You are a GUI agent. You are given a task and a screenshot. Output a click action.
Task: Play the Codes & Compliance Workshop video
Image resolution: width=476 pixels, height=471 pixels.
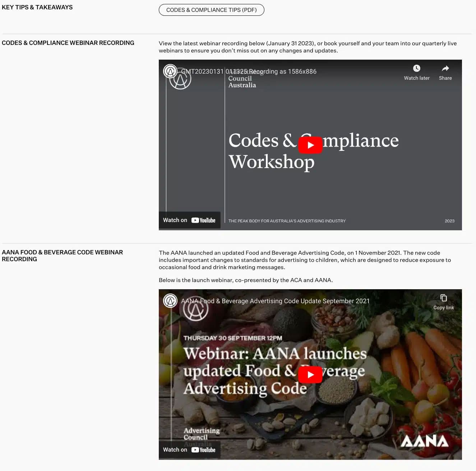pos(310,145)
